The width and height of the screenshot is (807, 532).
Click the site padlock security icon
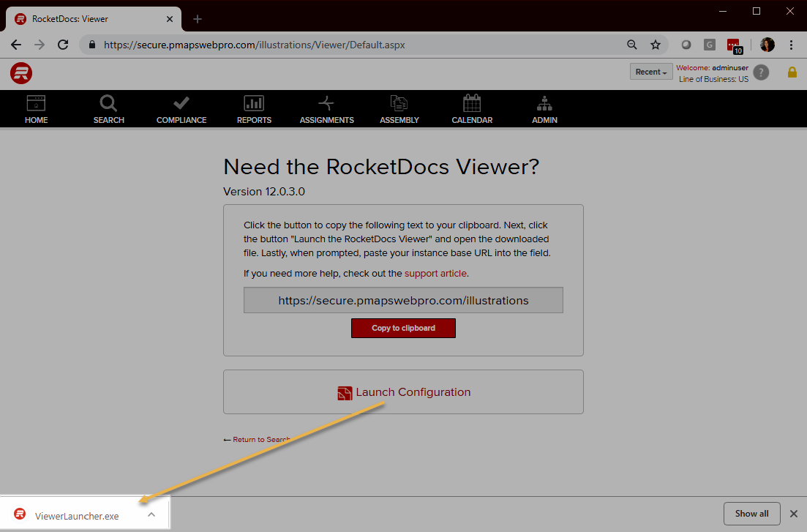(x=92, y=45)
